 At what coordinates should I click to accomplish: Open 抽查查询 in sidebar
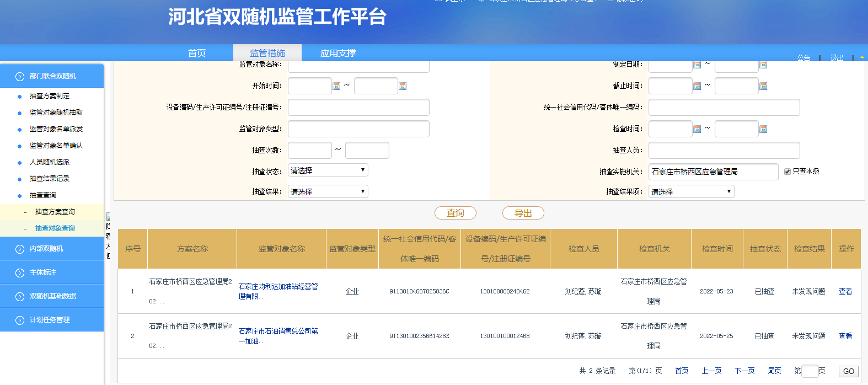pyautogui.click(x=43, y=195)
